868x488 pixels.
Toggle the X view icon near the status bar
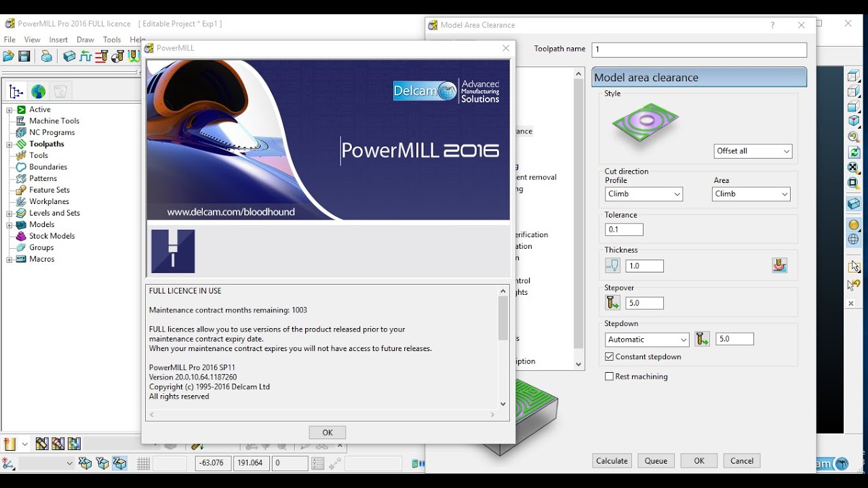point(85,463)
